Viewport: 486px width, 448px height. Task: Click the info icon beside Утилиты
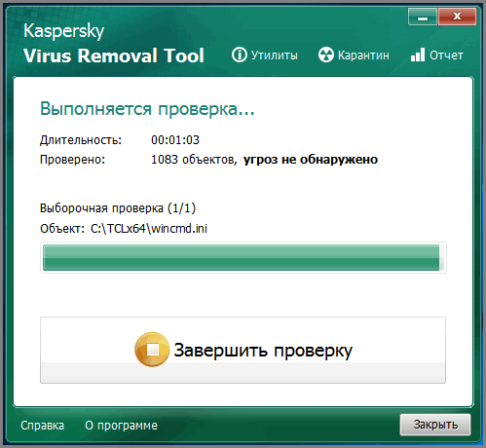pyautogui.click(x=240, y=55)
